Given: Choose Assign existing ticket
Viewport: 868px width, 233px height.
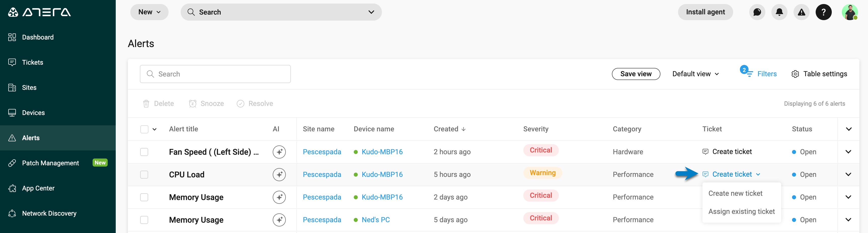Looking at the screenshot, I should pos(742,211).
